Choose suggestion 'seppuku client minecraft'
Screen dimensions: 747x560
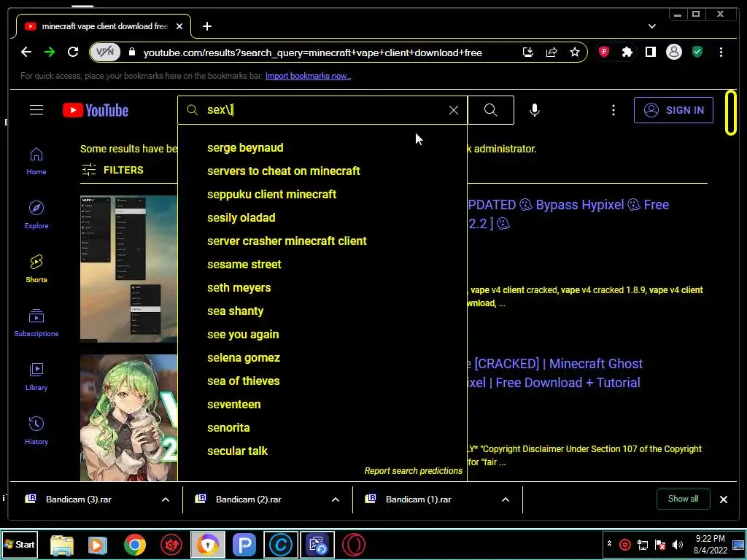pos(322,194)
